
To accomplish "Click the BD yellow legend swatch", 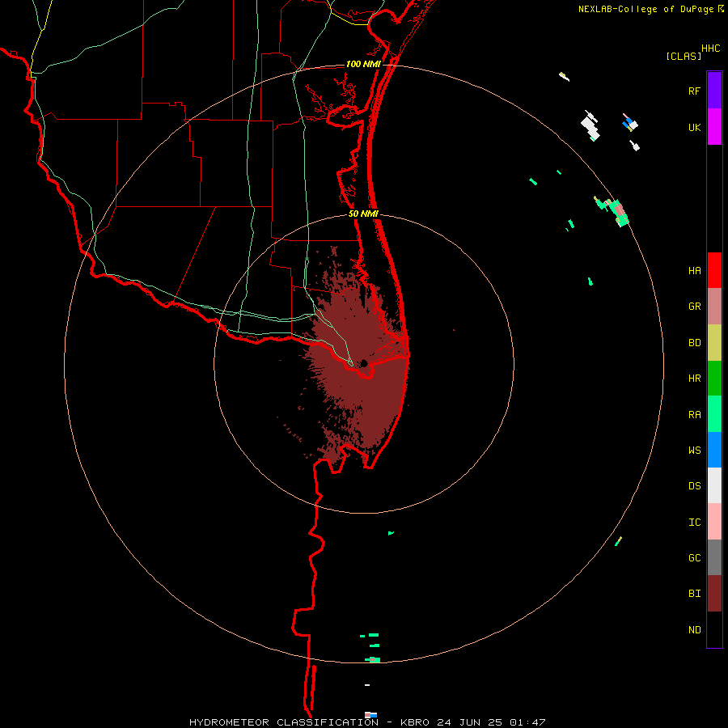I will point(714,343).
